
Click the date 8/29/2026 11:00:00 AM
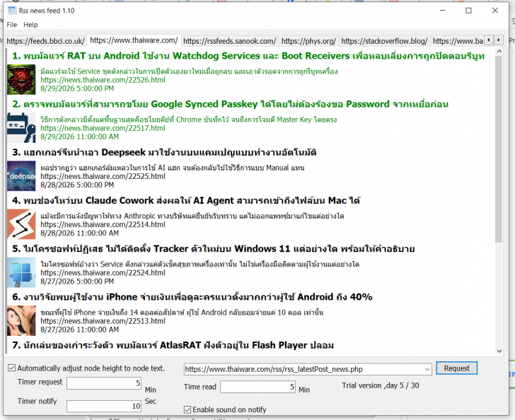[79, 137]
